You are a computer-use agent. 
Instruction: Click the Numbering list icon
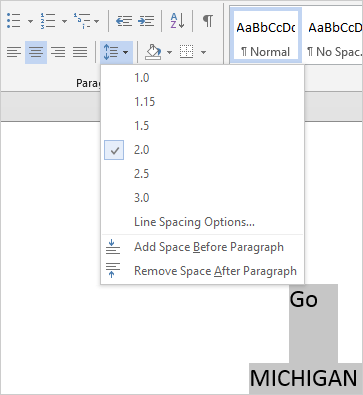click(x=48, y=21)
